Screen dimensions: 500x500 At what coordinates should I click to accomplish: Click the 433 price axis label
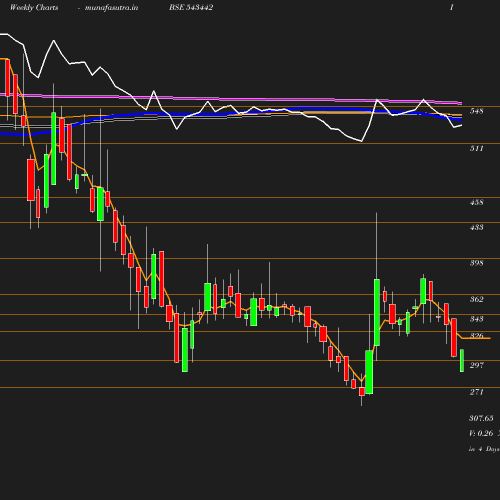coord(476,227)
